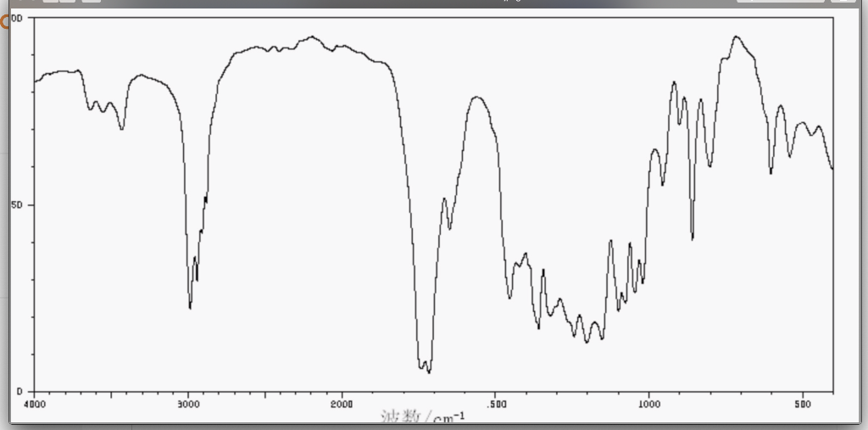Click the 波数/cm-1 axis title
This screenshot has height=430, width=868.
click(422, 417)
